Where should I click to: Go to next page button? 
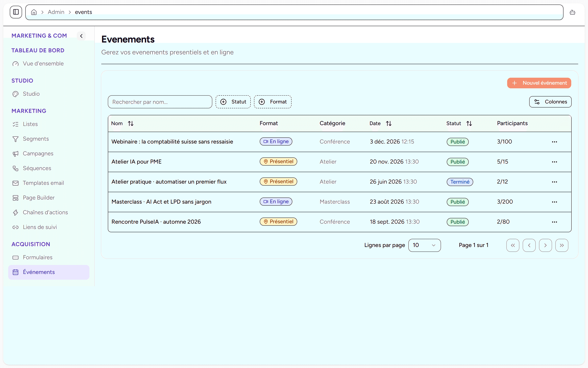pos(545,245)
